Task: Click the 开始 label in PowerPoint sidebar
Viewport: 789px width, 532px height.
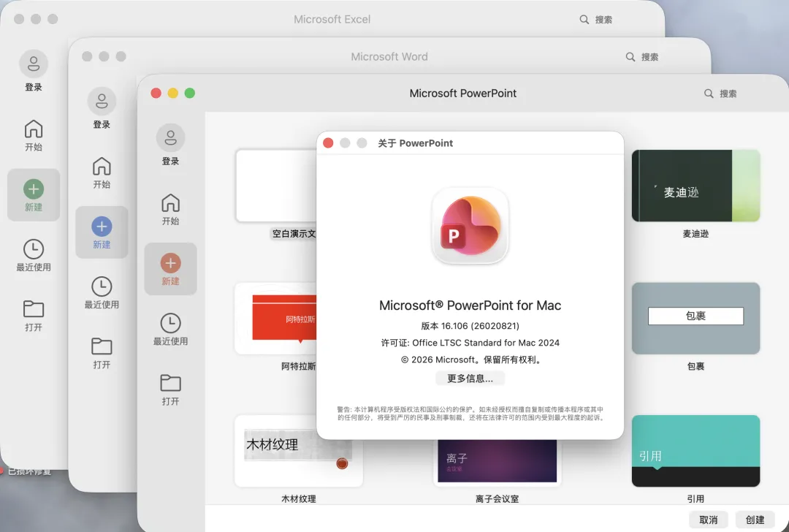Action: tap(170, 221)
